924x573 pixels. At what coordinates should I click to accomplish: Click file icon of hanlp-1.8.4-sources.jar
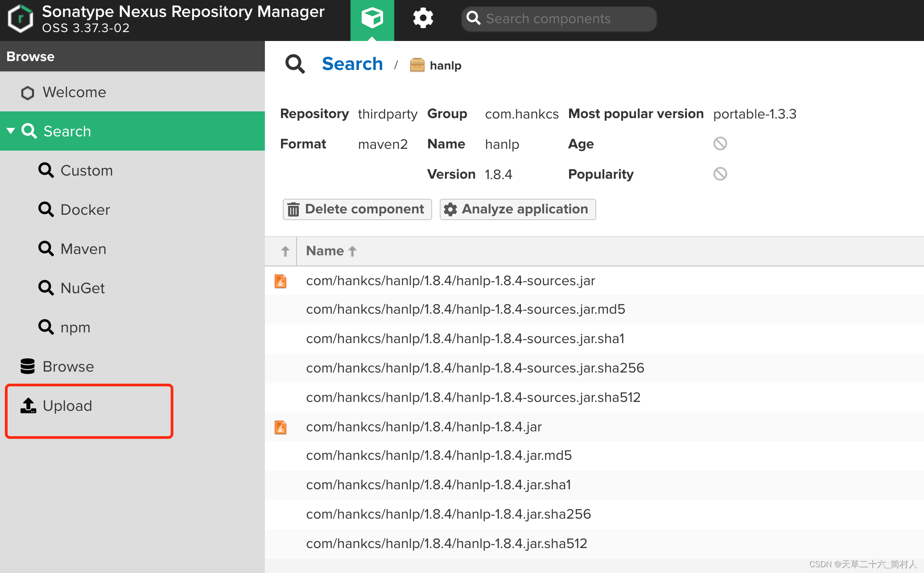[x=280, y=281]
